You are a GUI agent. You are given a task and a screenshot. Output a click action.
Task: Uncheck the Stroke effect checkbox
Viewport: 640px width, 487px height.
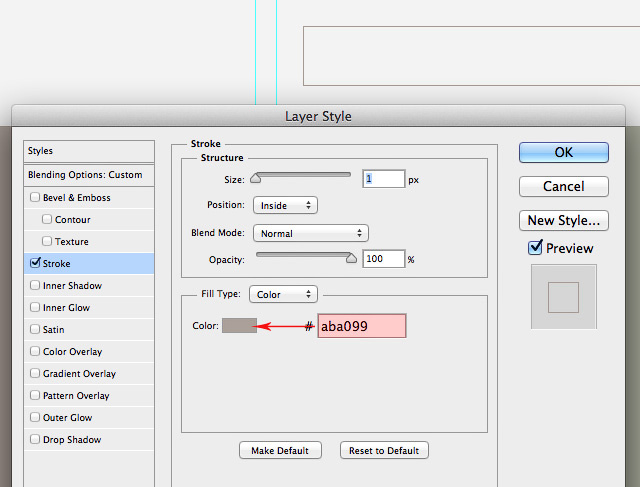point(35,263)
